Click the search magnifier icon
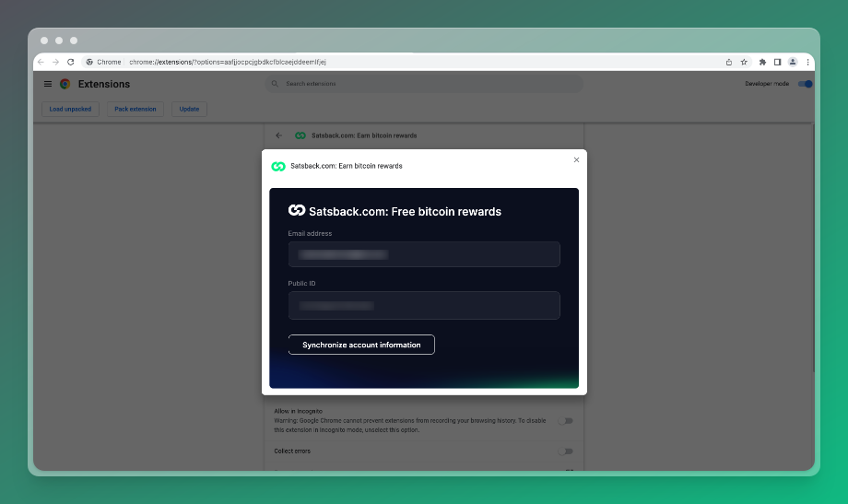This screenshot has height=504, width=848. tap(275, 84)
